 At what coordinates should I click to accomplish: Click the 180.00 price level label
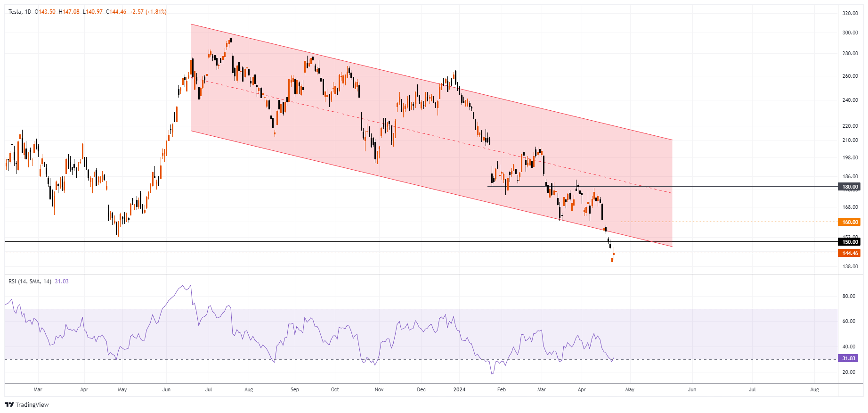[x=850, y=187]
